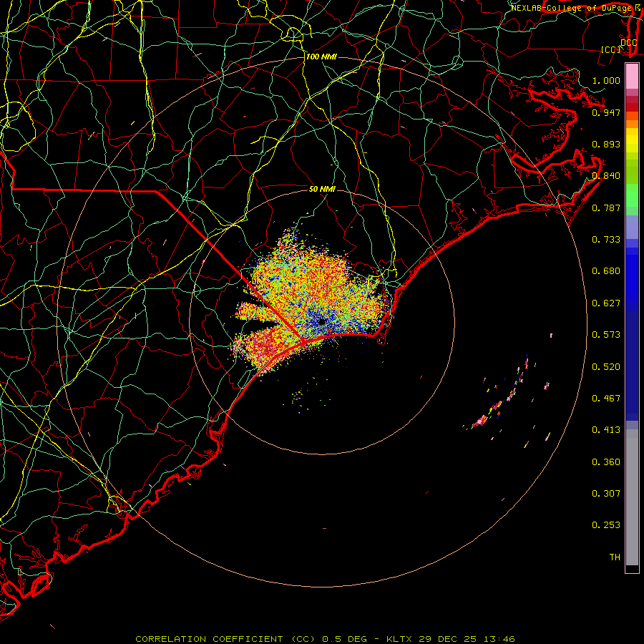The image size is (644, 644).
Task: Select the 0.467 color scale value
Action: pos(606,399)
